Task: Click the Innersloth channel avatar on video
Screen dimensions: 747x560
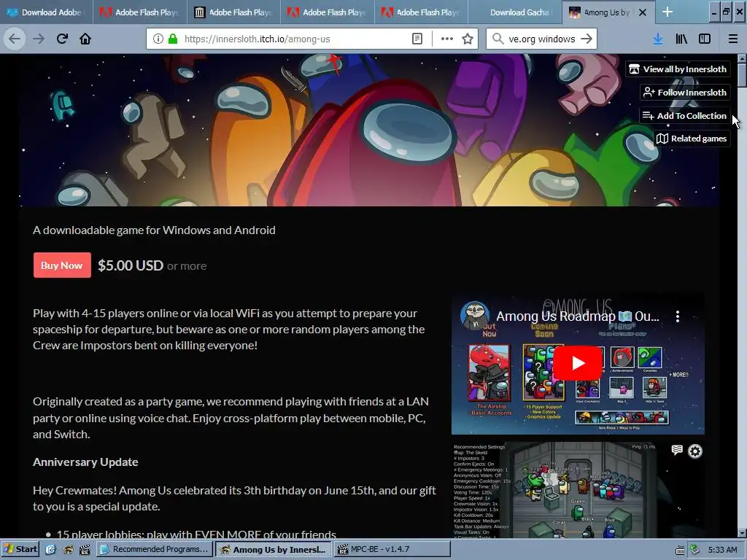Action: 474,315
